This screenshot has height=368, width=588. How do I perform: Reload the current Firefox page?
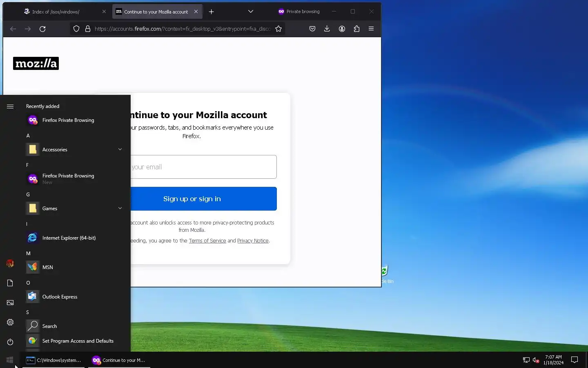(42, 29)
